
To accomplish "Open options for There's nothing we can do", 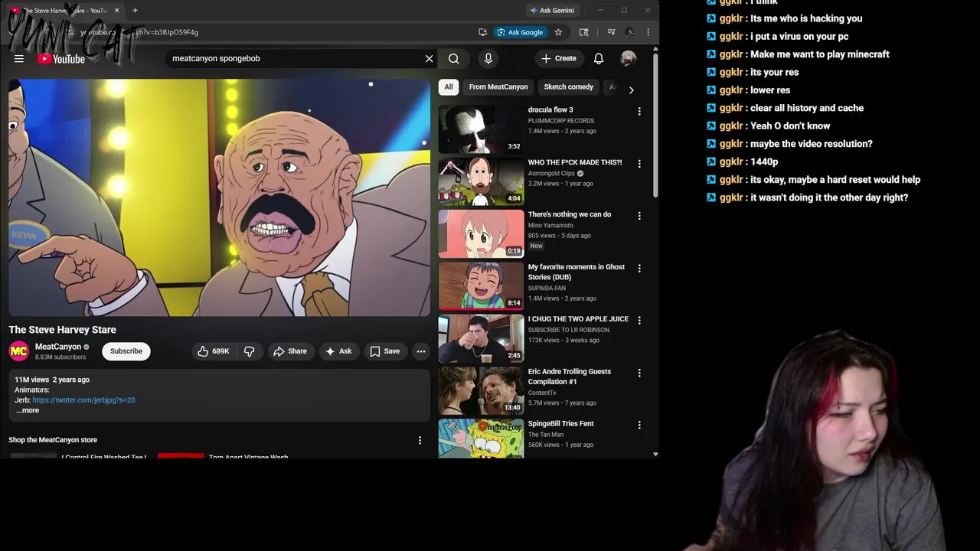I will [639, 216].
